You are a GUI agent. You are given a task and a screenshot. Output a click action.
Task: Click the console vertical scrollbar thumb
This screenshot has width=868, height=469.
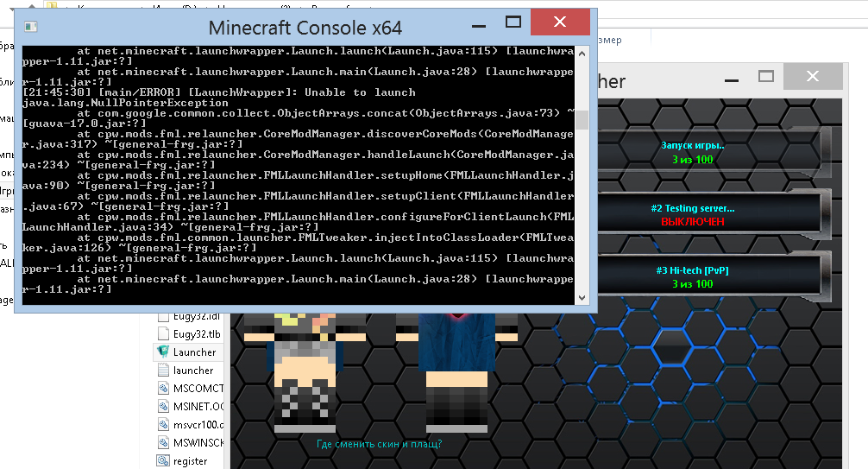pos(582,119)
